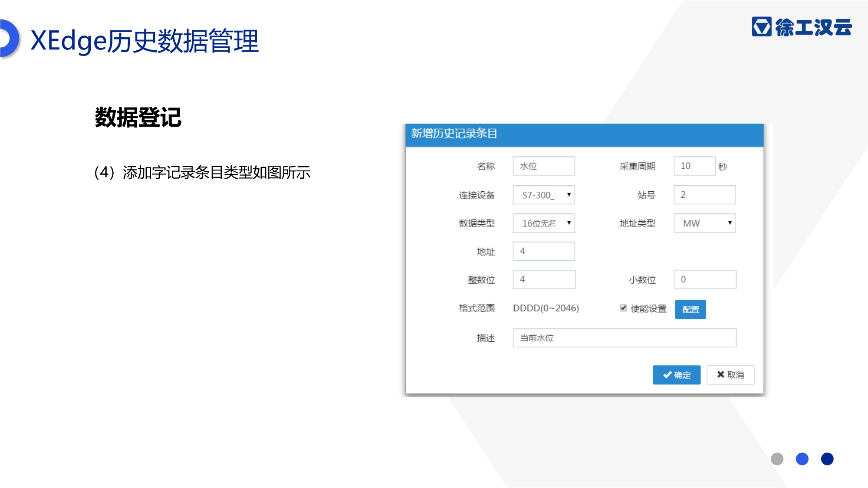Viewport: 868px width, 488px height.
Task: Click the 小数位 field showing 0
Action: pyautogui.click(x=705, y=279)
